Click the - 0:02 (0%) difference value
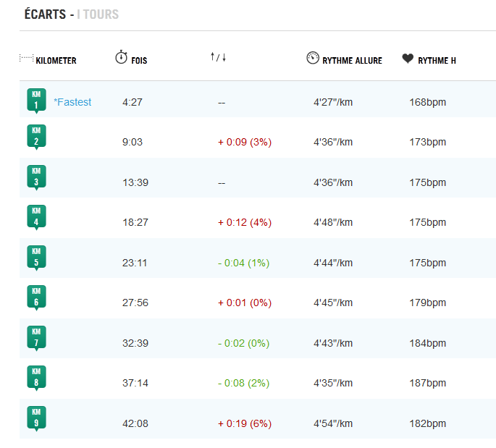Image resolution: width=496 pixels, height=448 pixels. [x=243, y=343]
